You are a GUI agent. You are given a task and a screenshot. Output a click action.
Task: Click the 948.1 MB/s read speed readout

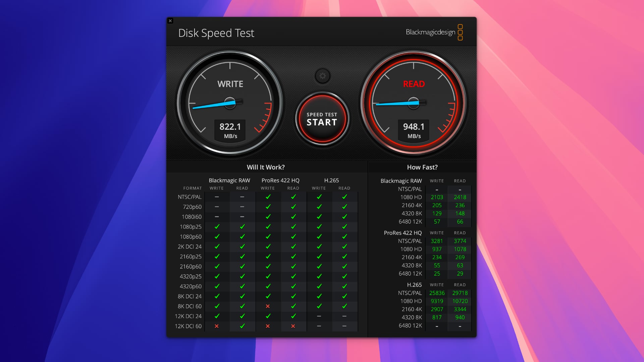pos(414,130)
